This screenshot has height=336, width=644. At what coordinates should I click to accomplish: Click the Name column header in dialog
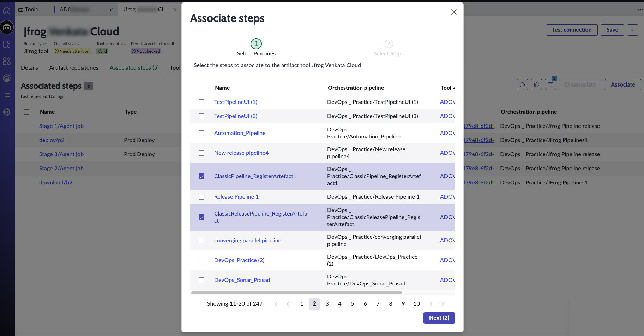[222, 88]
